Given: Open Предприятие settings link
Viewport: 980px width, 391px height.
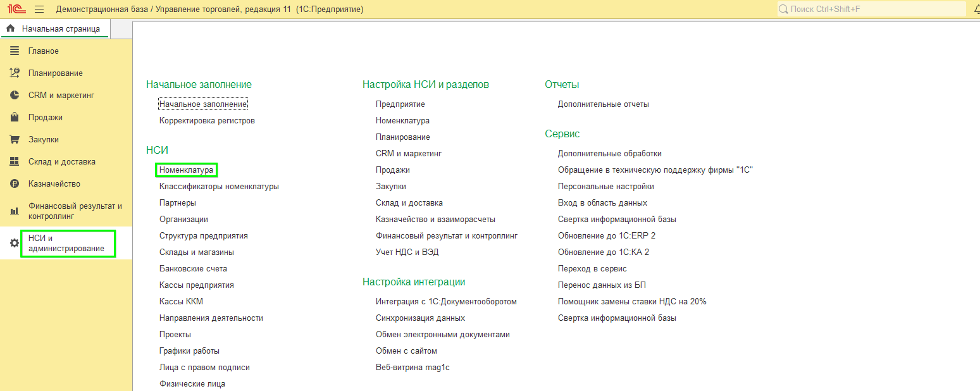Looking at the screenshot, I should [400, 104].
